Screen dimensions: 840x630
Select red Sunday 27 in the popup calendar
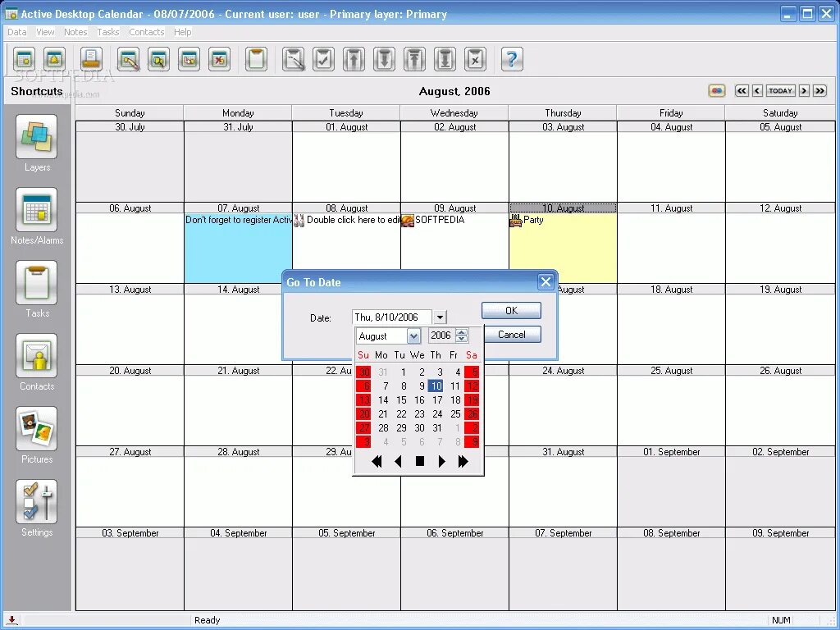(x=363, y=428)
